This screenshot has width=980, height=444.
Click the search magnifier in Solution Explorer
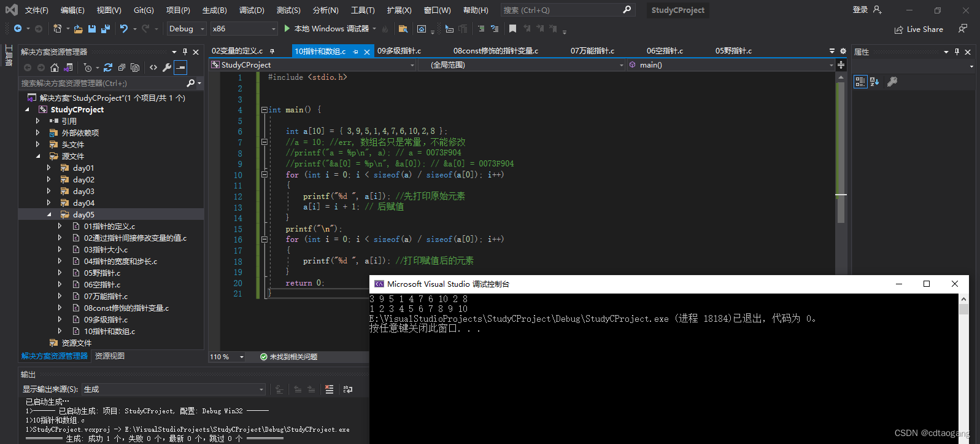click(191, 83)
